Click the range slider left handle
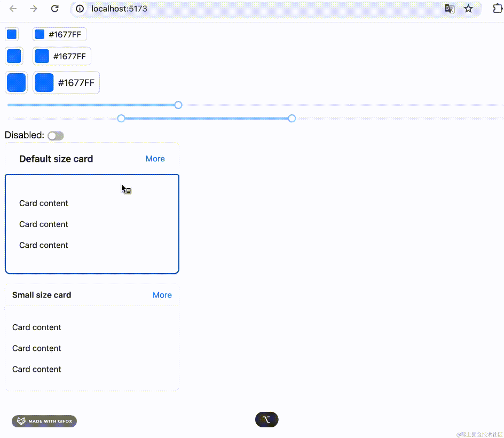This screenshot has height=438, width=504. [x=121, y=119]
